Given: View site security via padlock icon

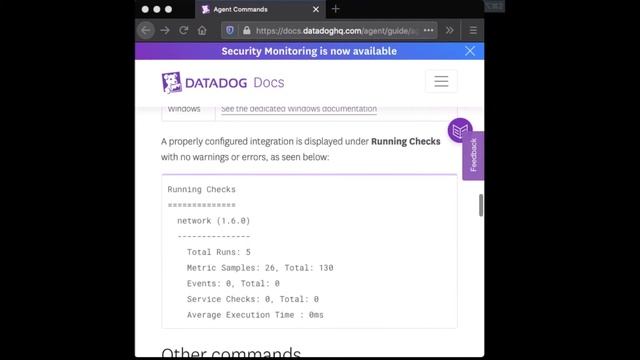Looking at the screenshot, I should (x=247, y=31).
